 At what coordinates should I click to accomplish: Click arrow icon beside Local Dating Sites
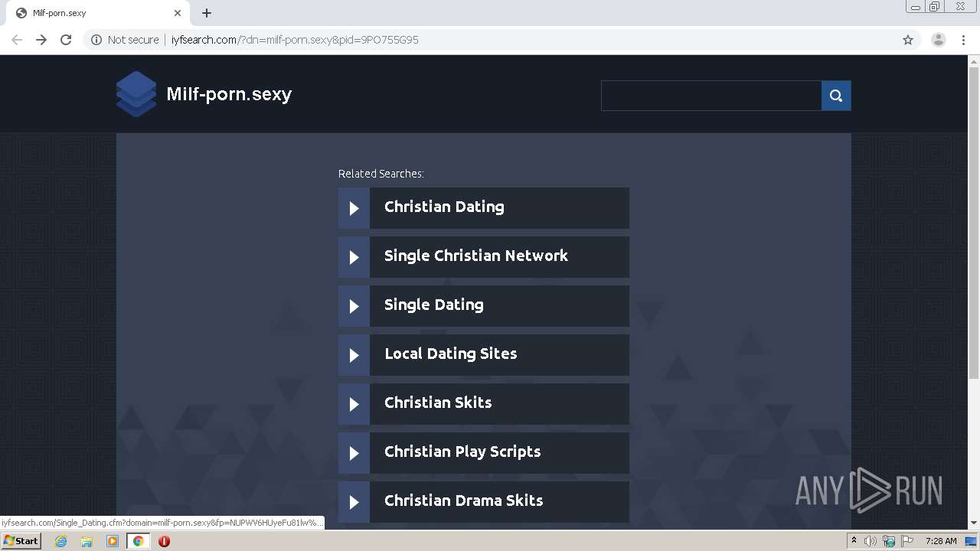[x=354, y=355]
